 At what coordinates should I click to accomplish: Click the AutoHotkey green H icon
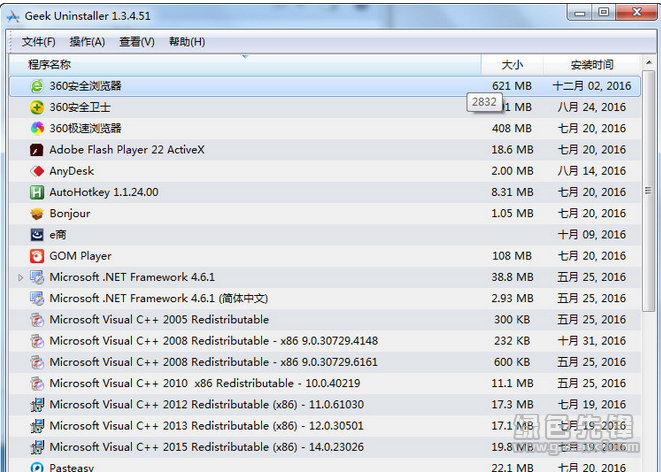(x=37, y=192)
